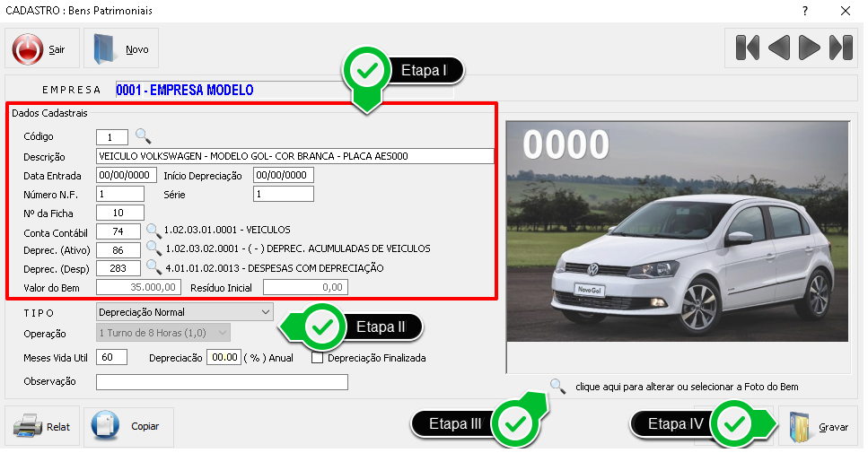Click Deprec. (Desp) code field
This screenshot has width=868, height=453.
tap(118, 268)
